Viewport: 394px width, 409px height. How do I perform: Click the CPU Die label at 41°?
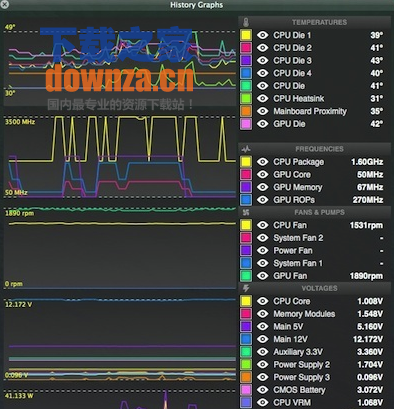tap(289, 86)
